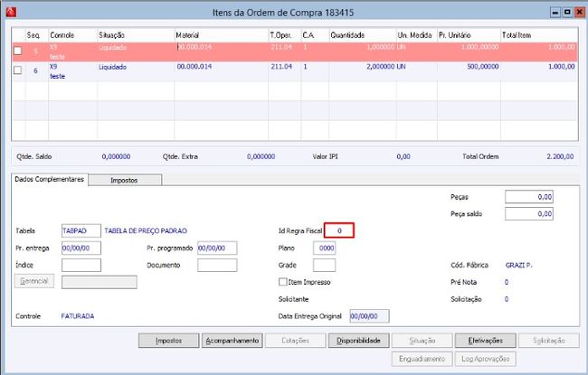Select the Dados Complementares tab
This screenshot has height=375, width=588.
click(x=49, y=180)
